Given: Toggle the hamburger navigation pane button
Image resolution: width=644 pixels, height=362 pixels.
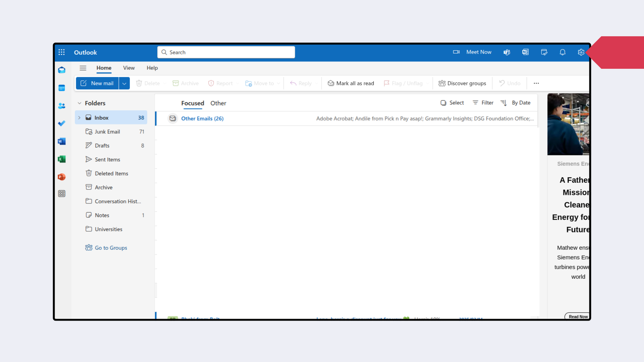Looking at the screenshot, I should (x=83, y=68).
